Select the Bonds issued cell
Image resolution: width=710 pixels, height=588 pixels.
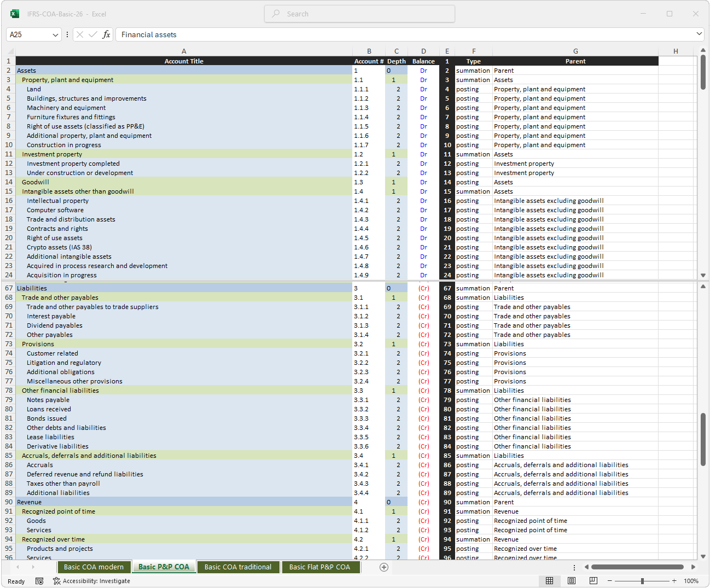tap(184, 418)
